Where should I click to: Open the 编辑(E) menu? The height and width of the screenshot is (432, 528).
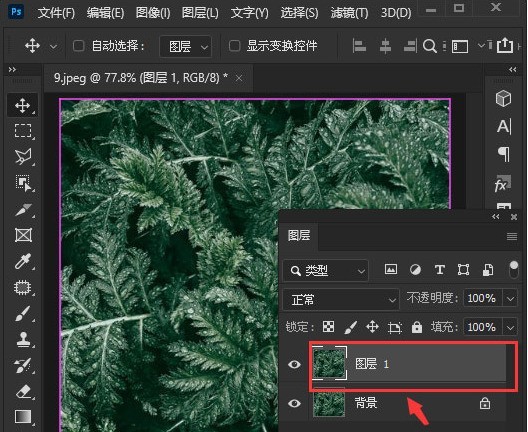(x=105, y=13)
